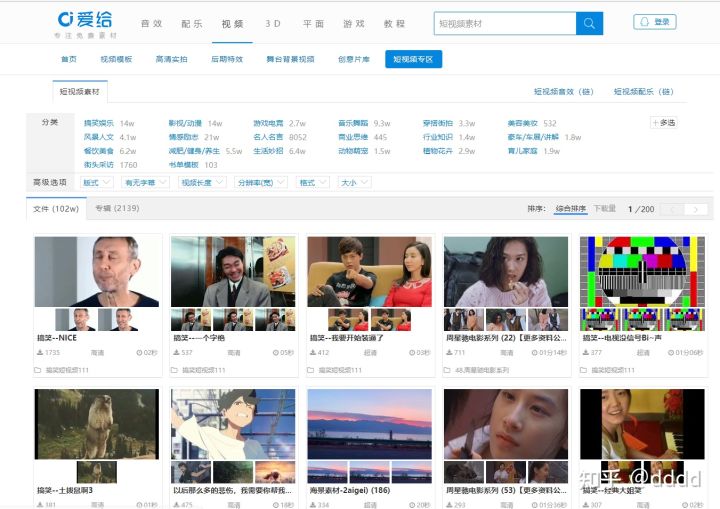The height and width of the screenshot is (509, 720).
Task: Click the folder icon under the 电视没信号 card
Action: tap(583, 370)
